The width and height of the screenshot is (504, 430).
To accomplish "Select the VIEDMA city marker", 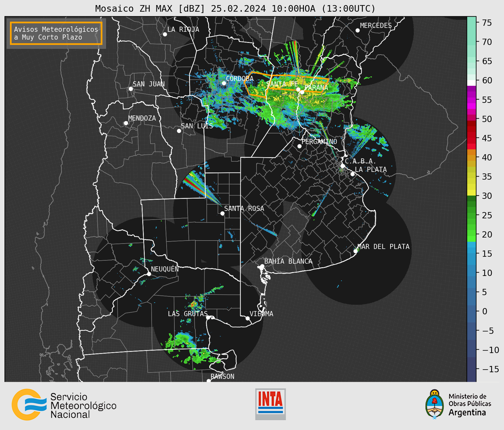I will click(248, 318).
